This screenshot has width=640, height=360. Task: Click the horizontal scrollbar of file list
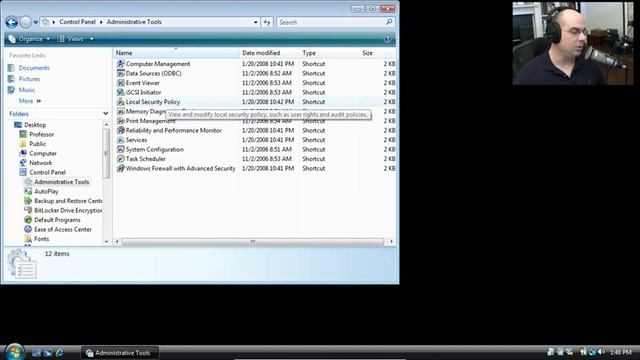[253, 242]
